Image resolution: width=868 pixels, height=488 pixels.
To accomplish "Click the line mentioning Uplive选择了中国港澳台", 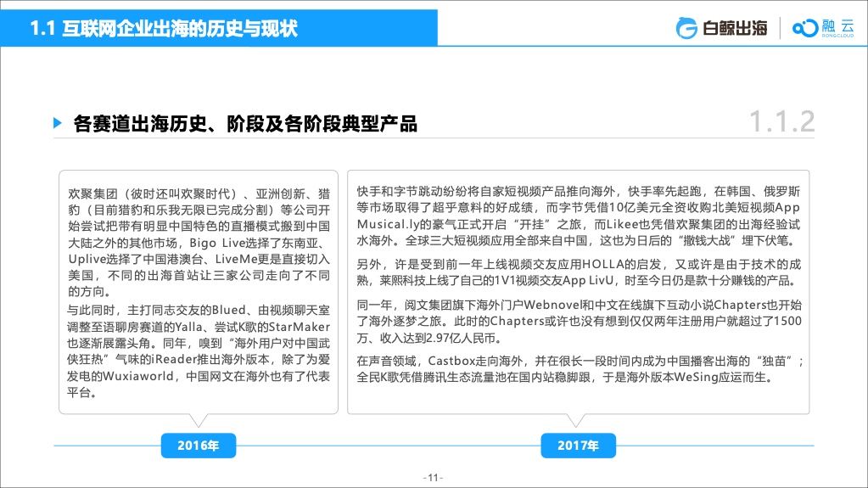I will [199, 259].
